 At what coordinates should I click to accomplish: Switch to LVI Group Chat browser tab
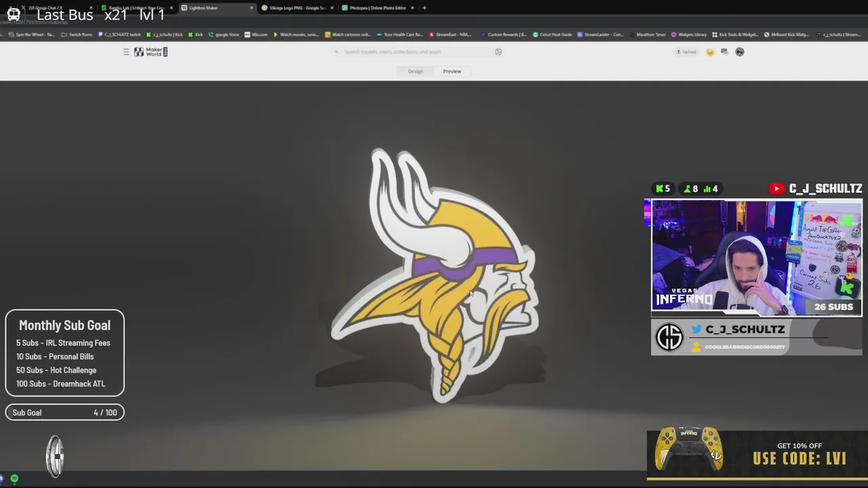[56, 8]
